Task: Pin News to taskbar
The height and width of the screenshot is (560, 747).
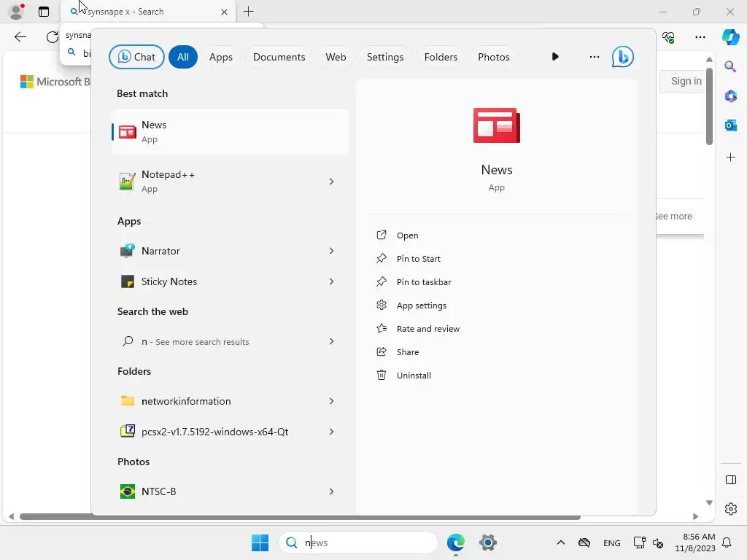Action: pyautogui.click(x=424, y=282)
